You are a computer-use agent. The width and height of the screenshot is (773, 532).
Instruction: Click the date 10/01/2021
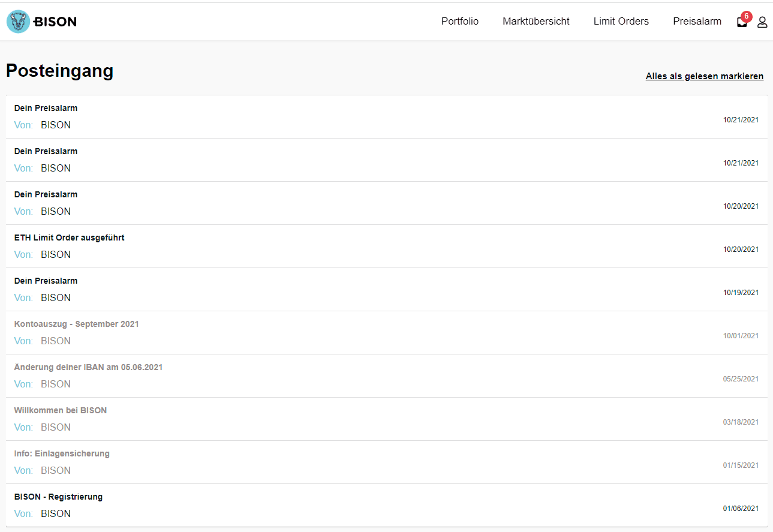coord(741,336)
